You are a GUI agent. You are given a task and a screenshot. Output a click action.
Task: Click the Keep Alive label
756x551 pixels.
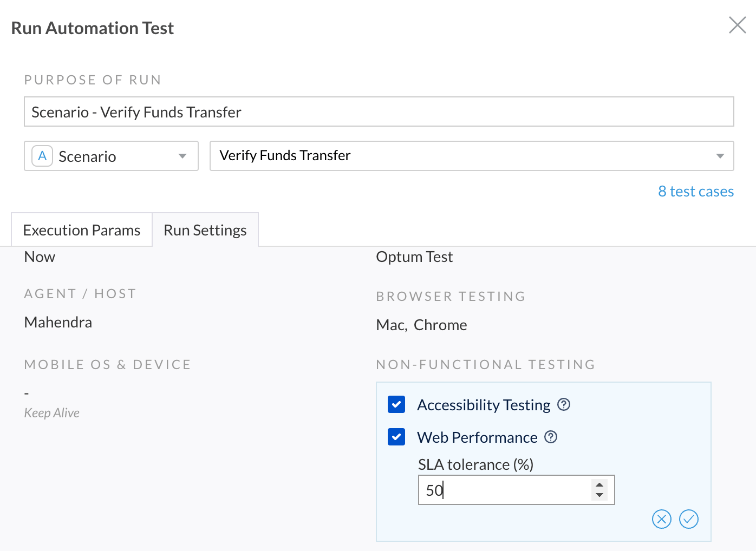point(51,412)
